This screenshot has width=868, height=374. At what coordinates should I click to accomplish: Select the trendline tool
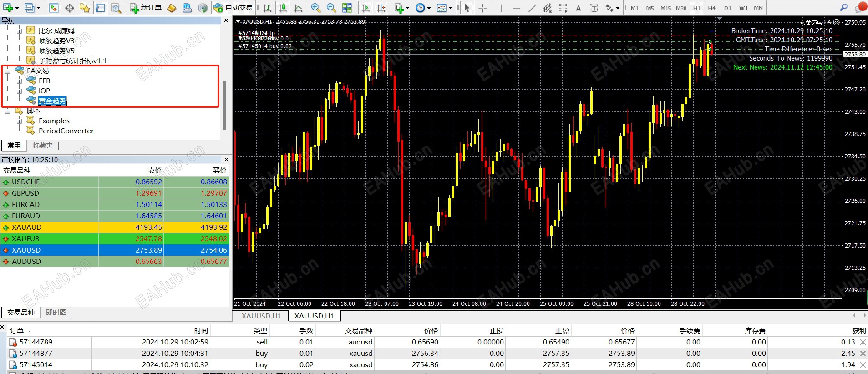coord(532,8)
